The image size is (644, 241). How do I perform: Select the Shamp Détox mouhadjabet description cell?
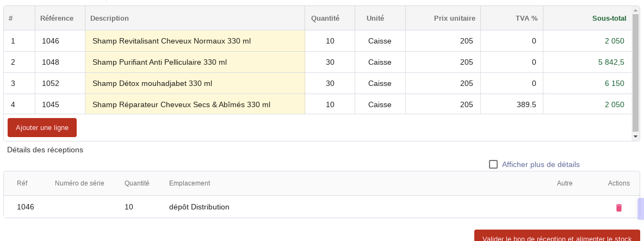pyautogui.click(x=195, y=84)
